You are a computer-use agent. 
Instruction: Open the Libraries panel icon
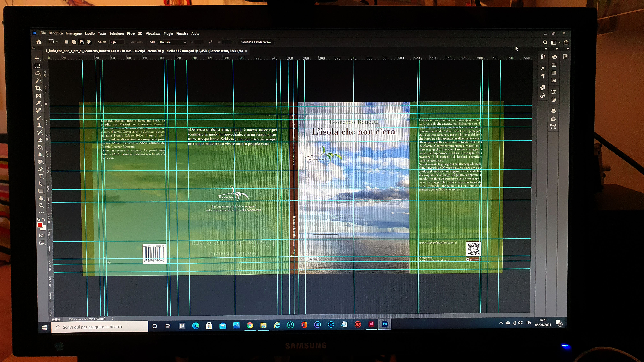(565, 57)
